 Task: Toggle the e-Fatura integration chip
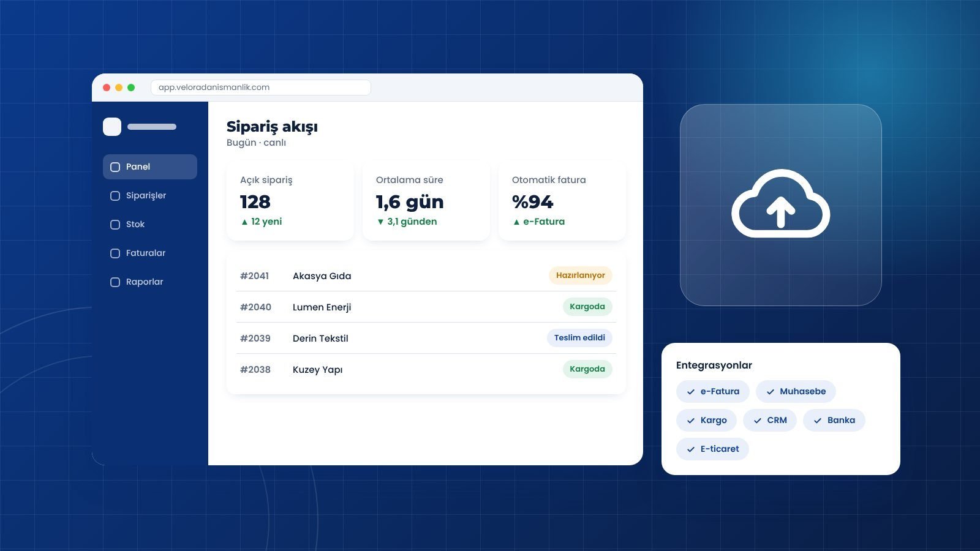pyautogui.click(x=713, y=391)
